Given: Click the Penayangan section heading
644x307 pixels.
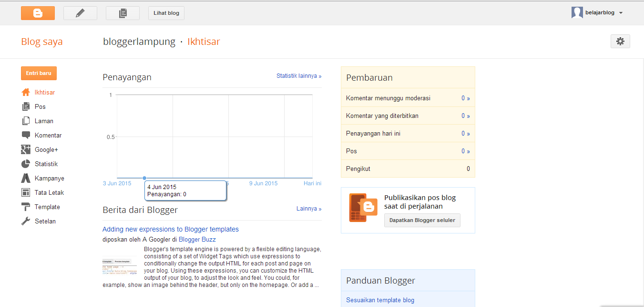Looking at the screenshot, I should click(127, 77).
